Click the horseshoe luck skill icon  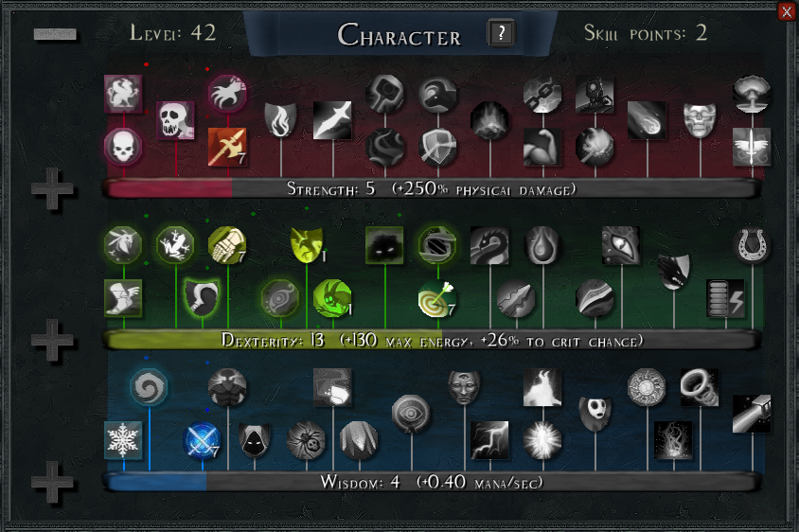click(x=752, y=246)
